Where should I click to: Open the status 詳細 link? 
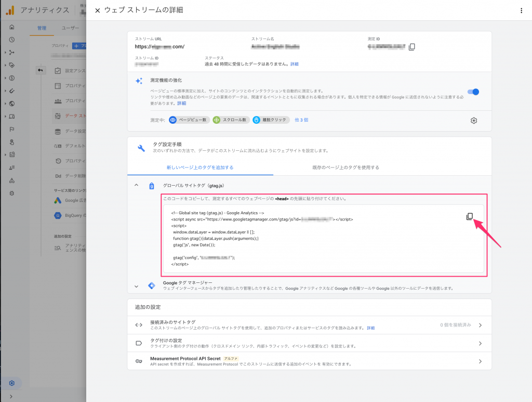295,64
